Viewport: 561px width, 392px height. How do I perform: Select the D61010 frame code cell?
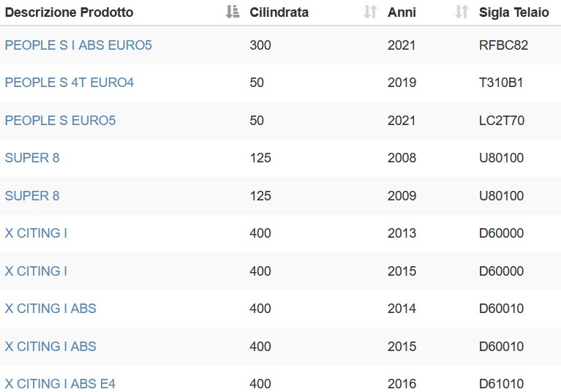pyautogui.click(x=501, y=384)
